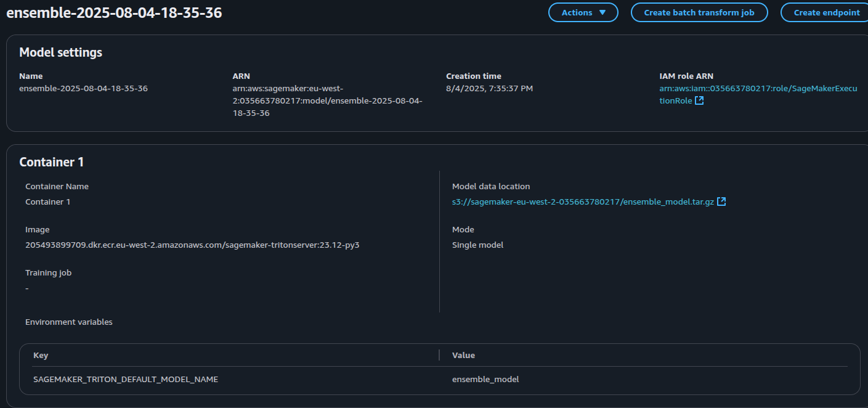The width and height of the screenshot is (868, 408).
Task: Select the Container 1 value under Container Name
Action: click(48, 202)
